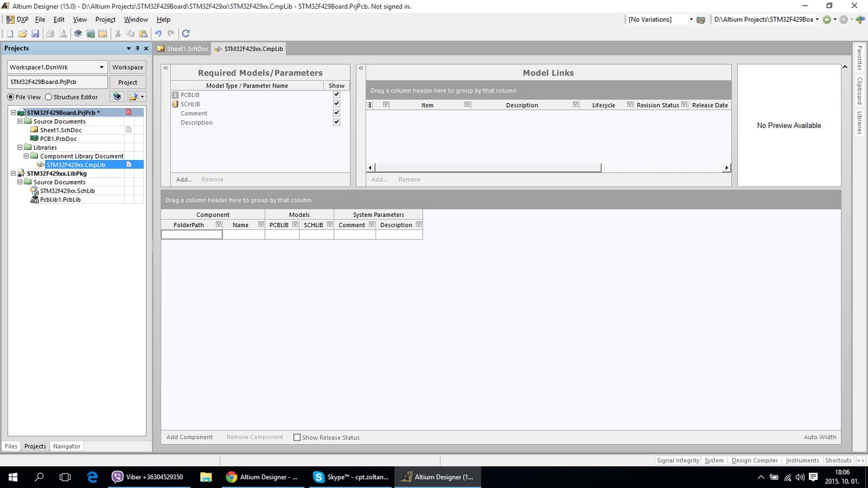Open the Project menu
Image resolution: width=868 pixels, height=488 pixels.
click(105, 20)
